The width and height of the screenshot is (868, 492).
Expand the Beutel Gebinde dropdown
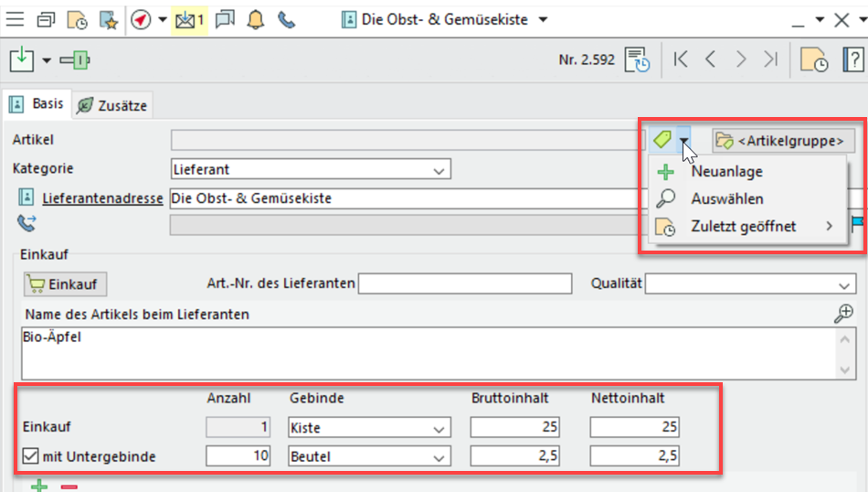(439, 455)
